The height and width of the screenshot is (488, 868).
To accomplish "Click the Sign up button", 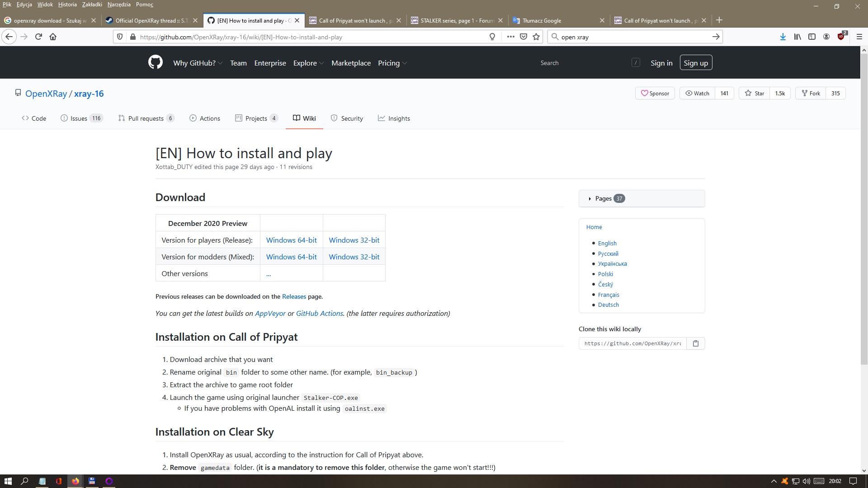I will coord(696,63).
